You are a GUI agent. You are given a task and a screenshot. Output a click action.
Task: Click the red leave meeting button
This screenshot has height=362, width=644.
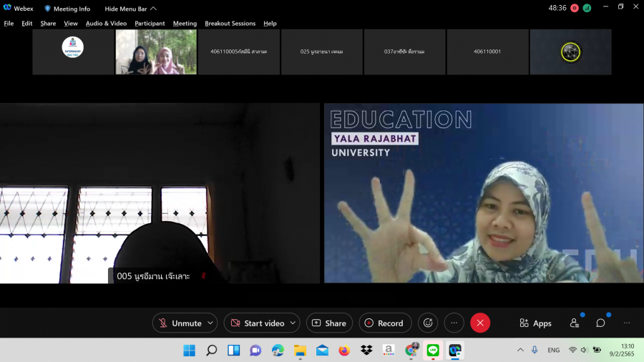coord(480,323)
